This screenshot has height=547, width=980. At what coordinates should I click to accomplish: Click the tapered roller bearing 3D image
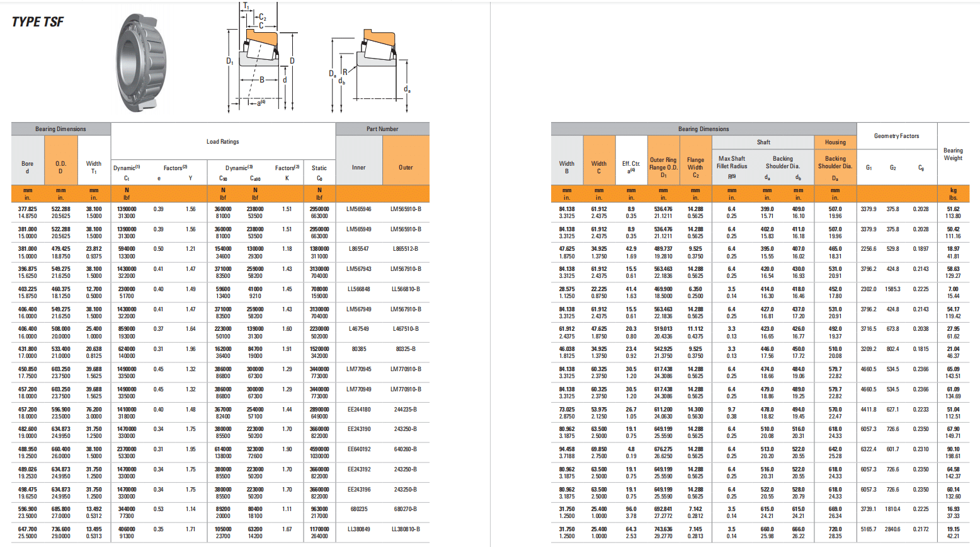142,63
